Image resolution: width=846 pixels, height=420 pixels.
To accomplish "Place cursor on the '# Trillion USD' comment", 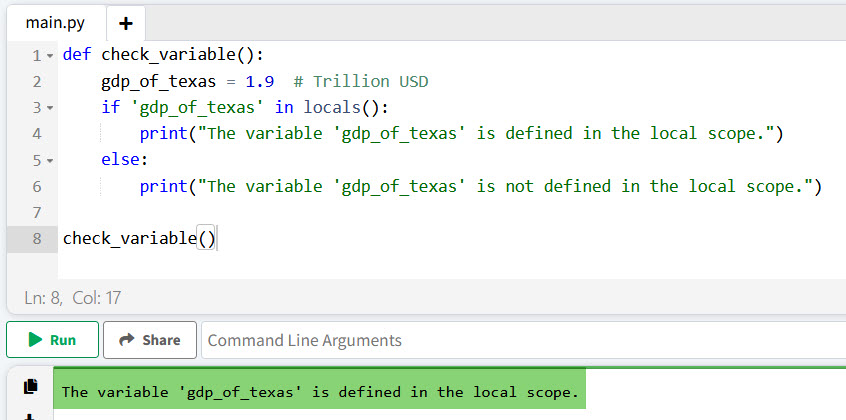I will pyautogui.click(x=361, y=82).
